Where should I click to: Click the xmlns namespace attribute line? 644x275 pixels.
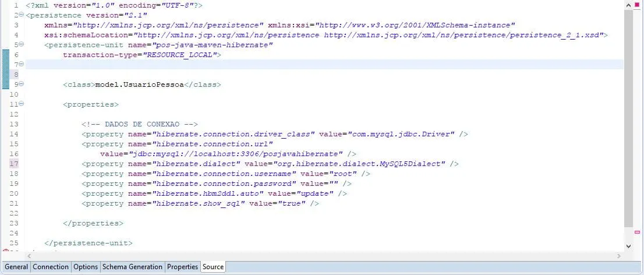point(279,25)
